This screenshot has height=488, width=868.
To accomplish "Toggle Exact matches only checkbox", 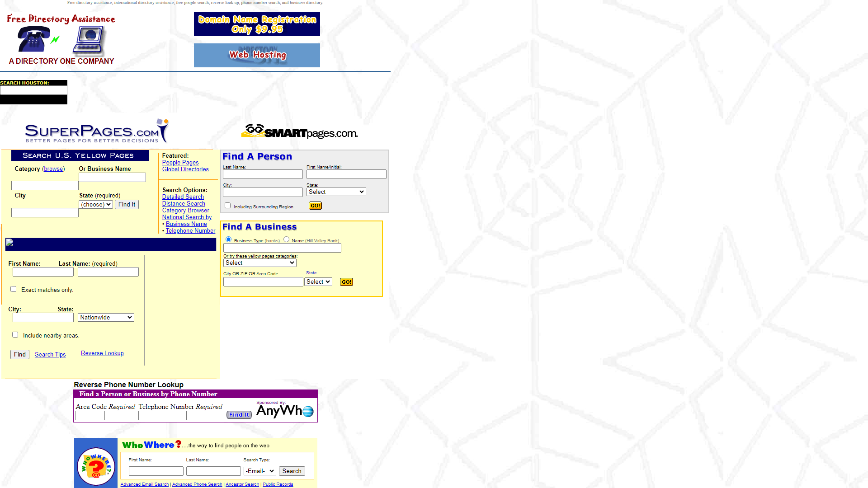I will click(x=13, y=289).
